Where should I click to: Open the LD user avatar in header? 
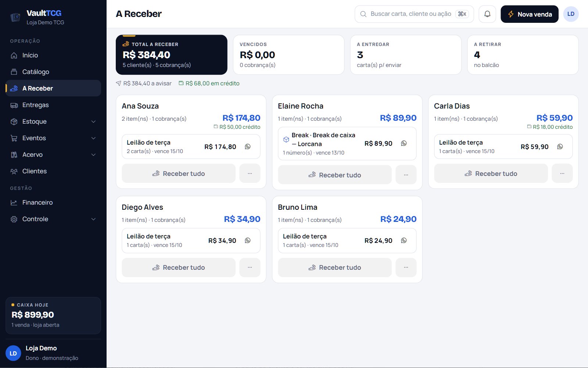pos(571,14)
